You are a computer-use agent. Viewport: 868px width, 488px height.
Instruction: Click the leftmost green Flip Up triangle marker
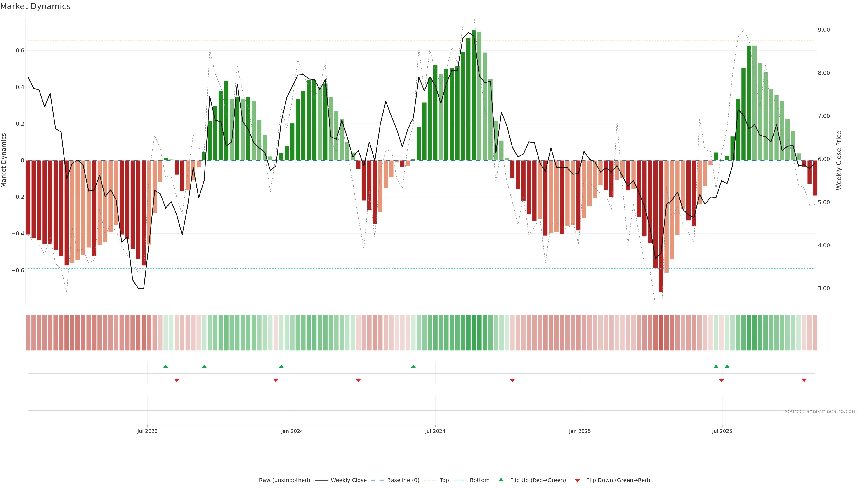pos(165,366)
